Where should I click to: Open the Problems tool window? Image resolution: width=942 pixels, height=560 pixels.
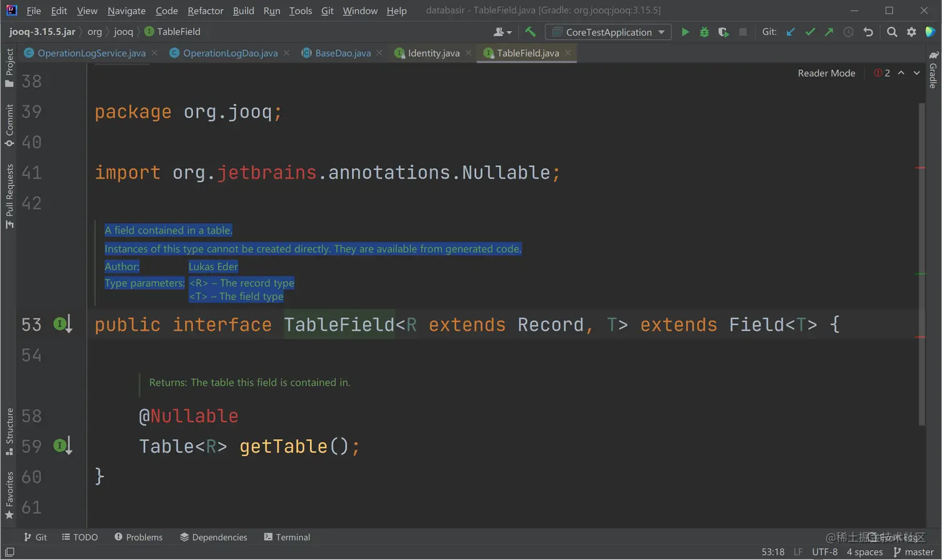coord(138,537)
